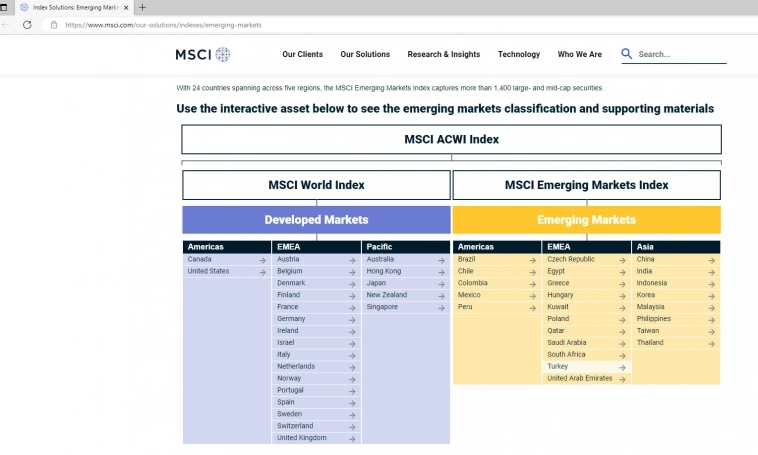Select the Index Solutions browser tab
The width and height of the screenshot is (758, 455).
75,8
